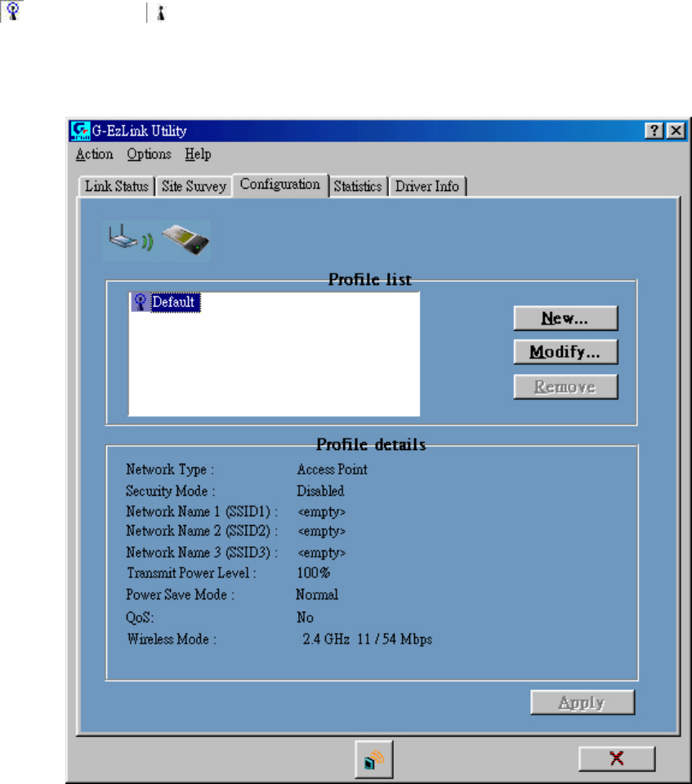This screenshot has width=692, height=784.
Task: Click the 'Transmit Power Level :' label
Action: tap(192, 573)
